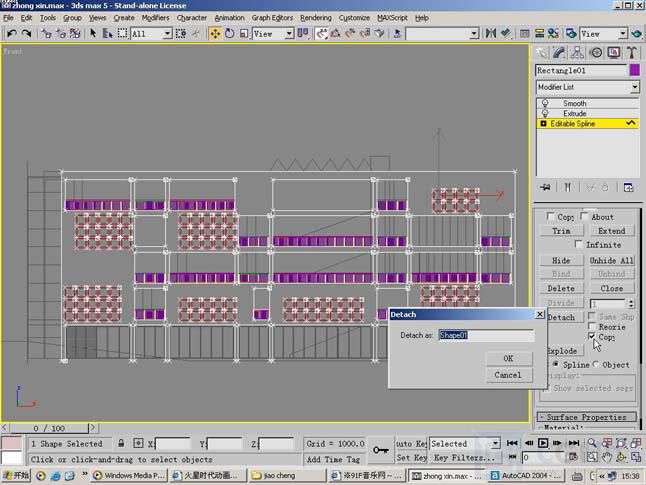
Task: Open the Character menu
Action: click(x=192, y=18)
